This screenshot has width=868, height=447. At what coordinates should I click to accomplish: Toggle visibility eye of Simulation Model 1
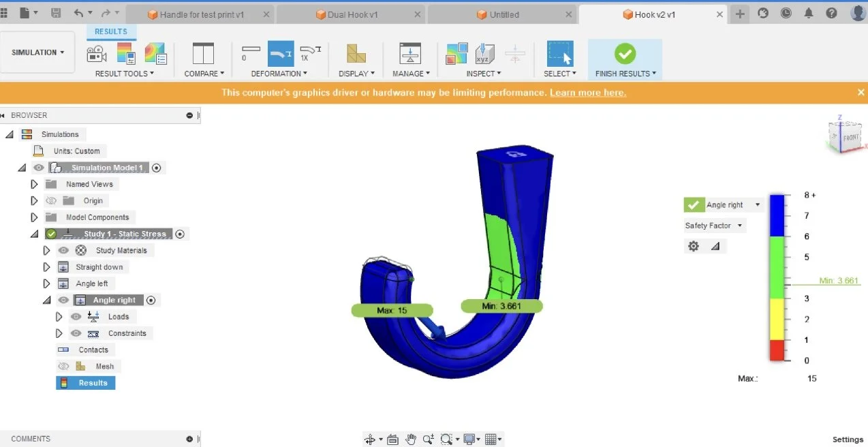pos(39,168)
